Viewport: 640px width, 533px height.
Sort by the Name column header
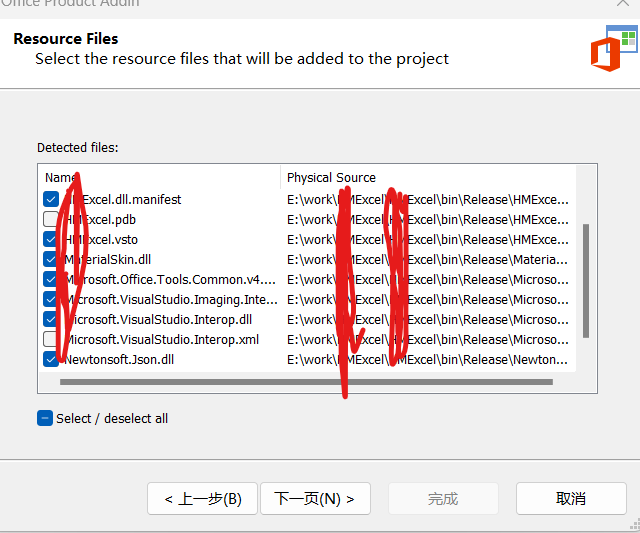pyautogui.click(x=160, y=178)
